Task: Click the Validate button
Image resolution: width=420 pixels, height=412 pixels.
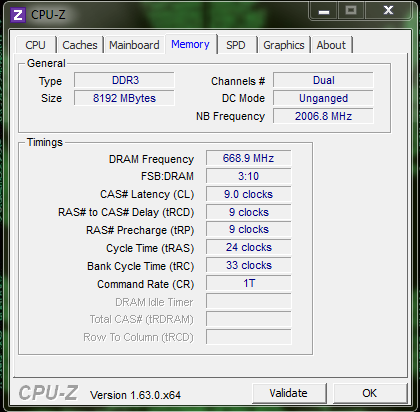Action: tap(289, 393)
